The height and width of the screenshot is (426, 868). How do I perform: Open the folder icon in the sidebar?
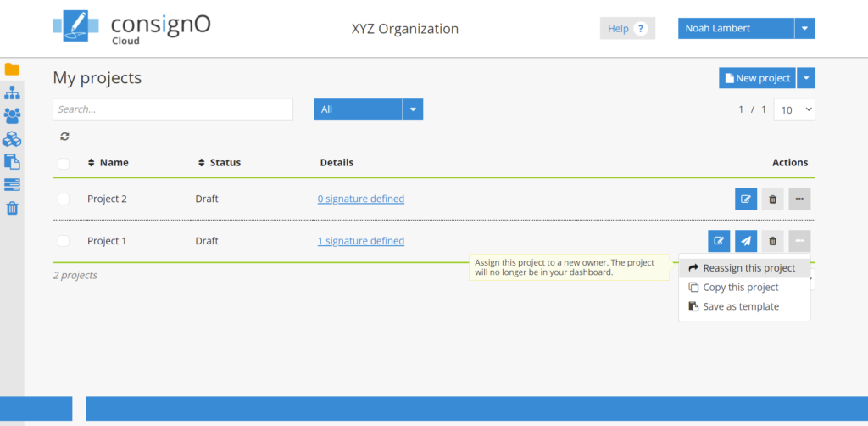(x=12, y=70)
